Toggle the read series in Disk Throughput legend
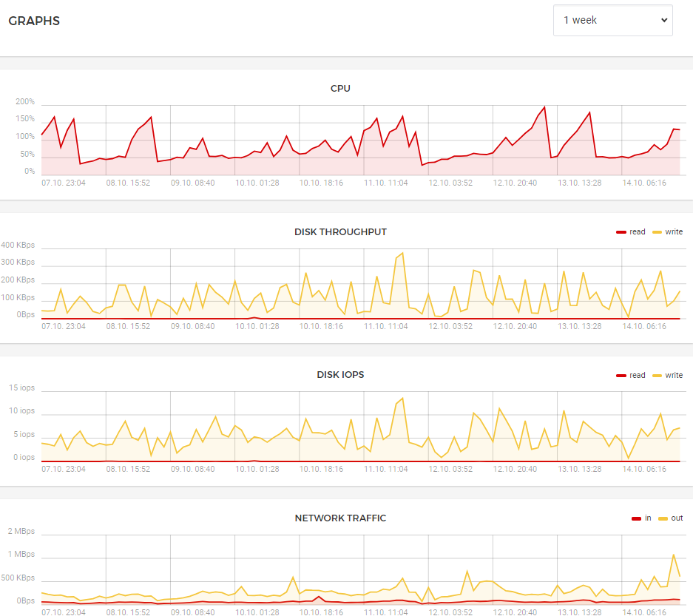 click(631, 231)
